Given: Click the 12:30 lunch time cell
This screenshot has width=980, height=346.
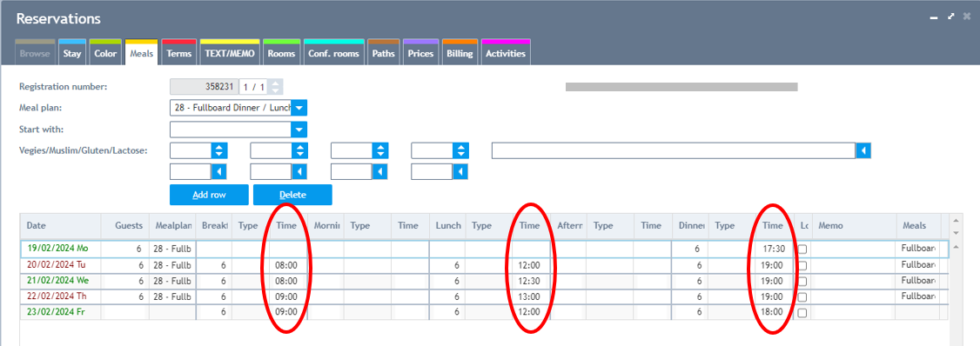Looking at the screenshot, I should [530, 281].
